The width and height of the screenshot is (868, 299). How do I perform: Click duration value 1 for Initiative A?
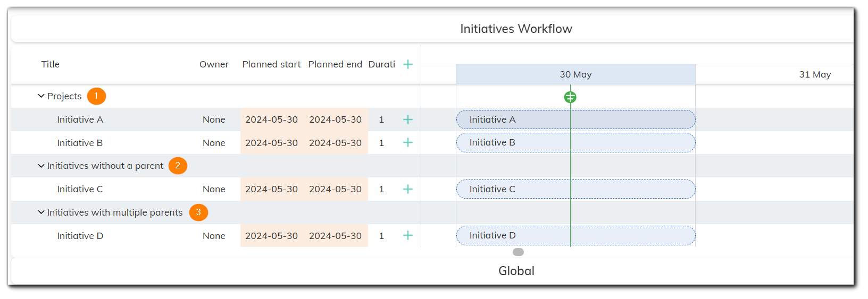coord(381,119)
